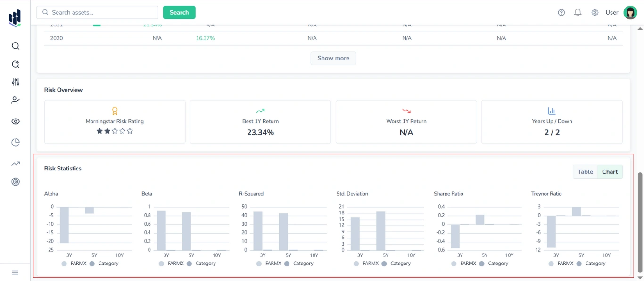Open the watchlist eye icon in the sidebar
Image resolution: width=644 pixels, height=281 pixels.
pos(15,121)
